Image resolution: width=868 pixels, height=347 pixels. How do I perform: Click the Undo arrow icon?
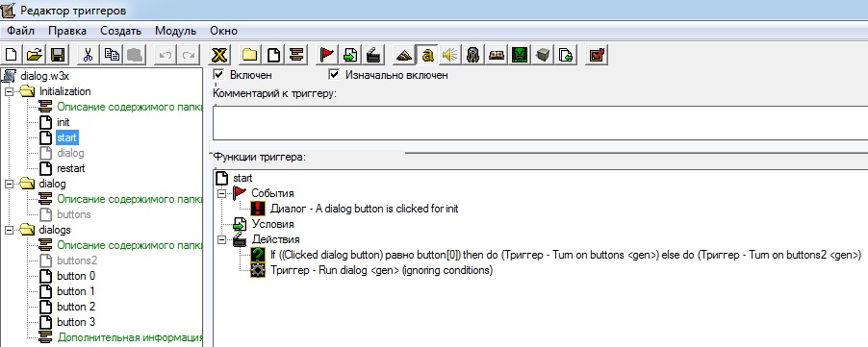[x=166, y=55]
